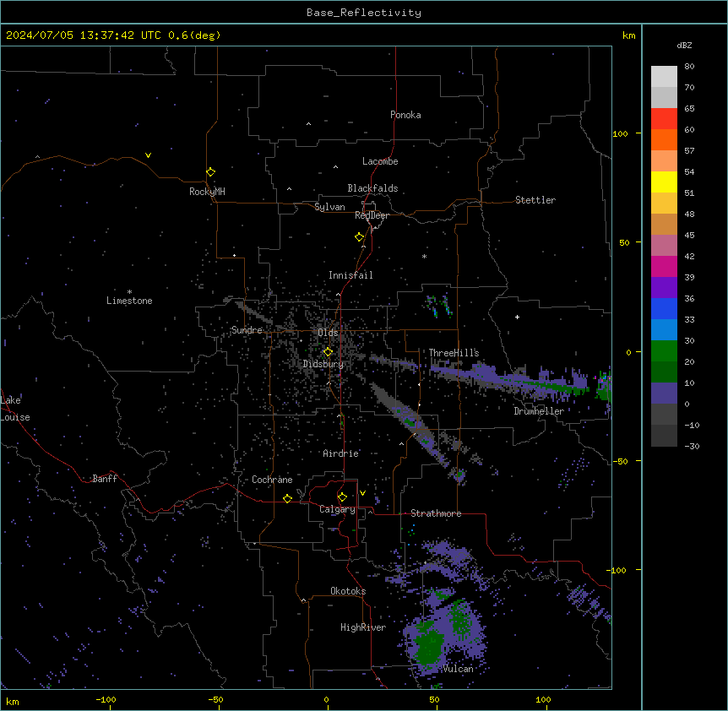Click the yellow diamond marker south of RedDeer
The height and width of the screenshot is (711, 728).
tap(360, 237)
